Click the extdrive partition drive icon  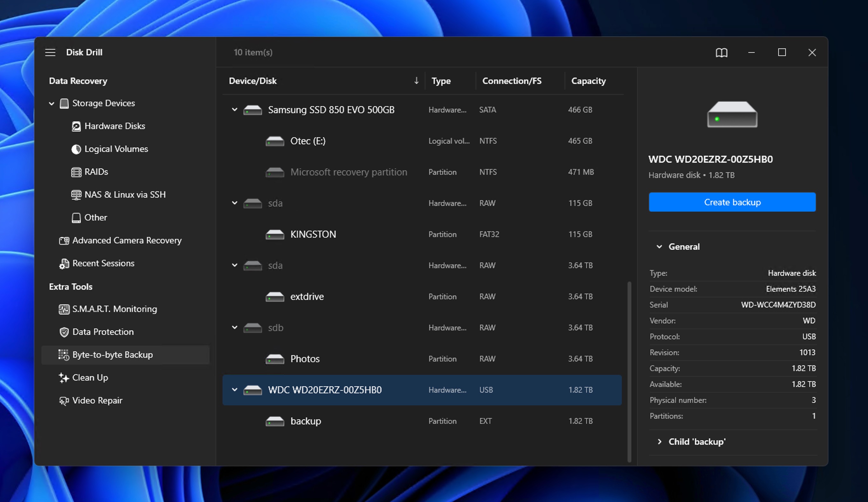(275, 297)
